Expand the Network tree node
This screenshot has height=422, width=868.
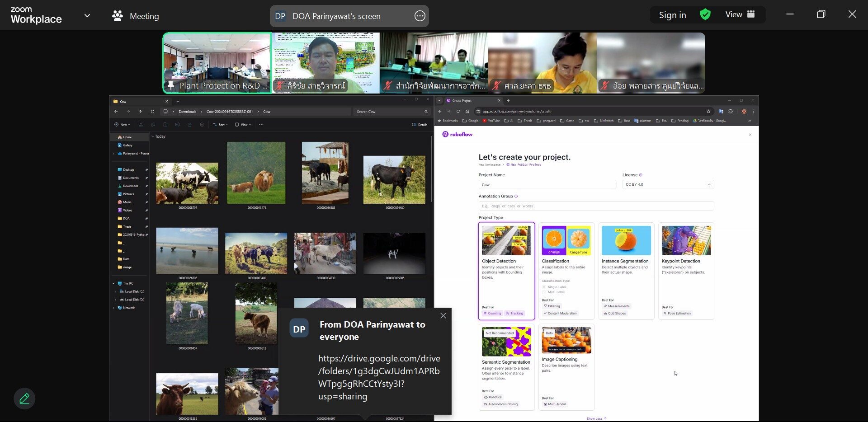click(113, 308)
